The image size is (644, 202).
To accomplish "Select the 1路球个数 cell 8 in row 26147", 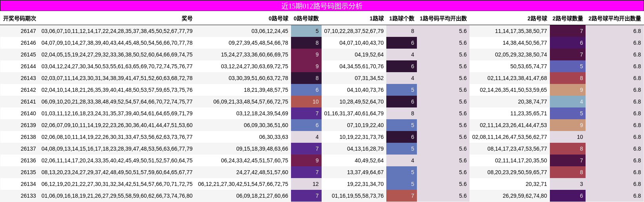I will point(402,31).
